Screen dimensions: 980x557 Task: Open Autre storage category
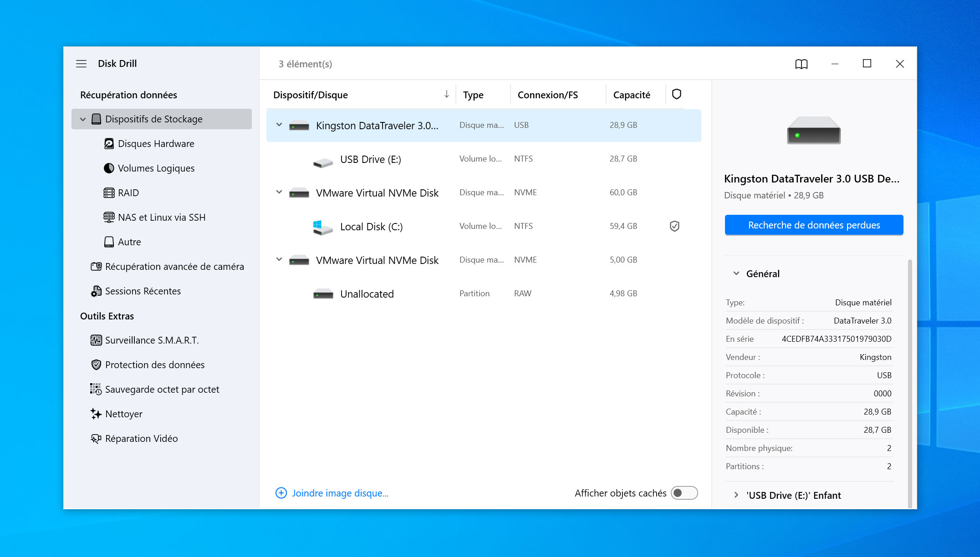129,242
